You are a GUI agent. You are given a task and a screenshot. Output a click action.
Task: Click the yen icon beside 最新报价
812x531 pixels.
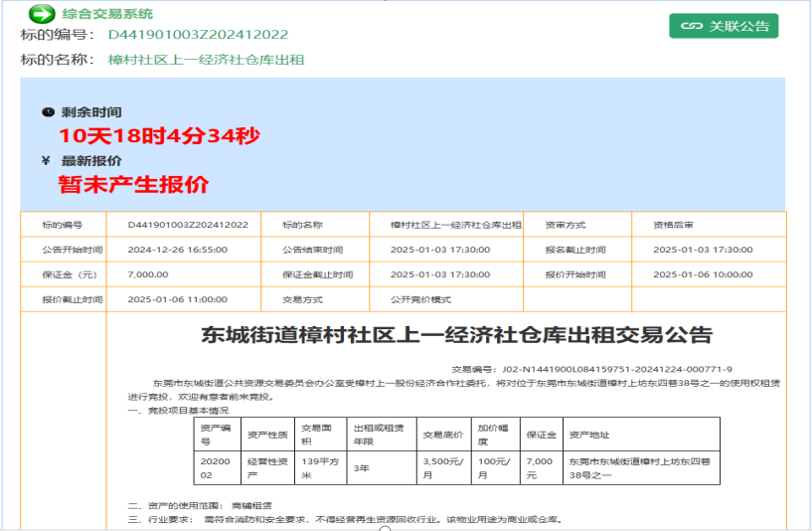point(46,161)
